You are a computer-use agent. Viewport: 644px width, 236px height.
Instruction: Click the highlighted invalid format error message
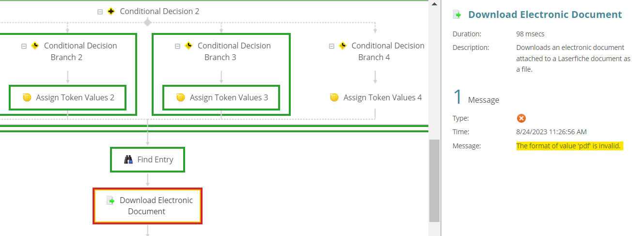569,146
